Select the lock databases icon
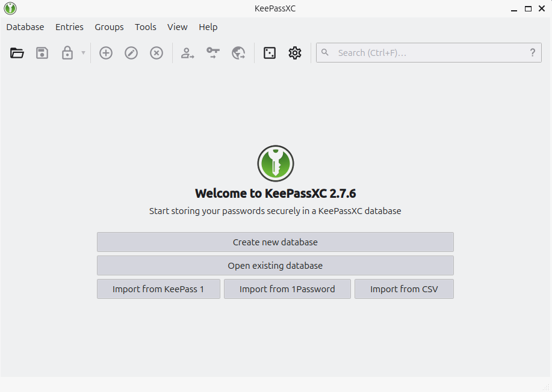Viewport: 552px width, 392px height. pos(67,53)
